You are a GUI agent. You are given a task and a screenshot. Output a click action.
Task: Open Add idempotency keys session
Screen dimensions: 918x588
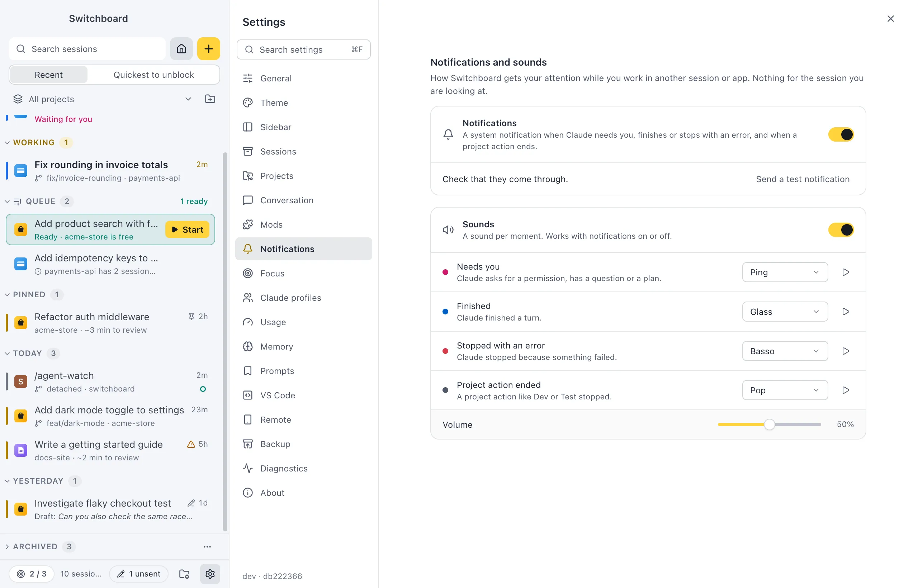(111, 264)
